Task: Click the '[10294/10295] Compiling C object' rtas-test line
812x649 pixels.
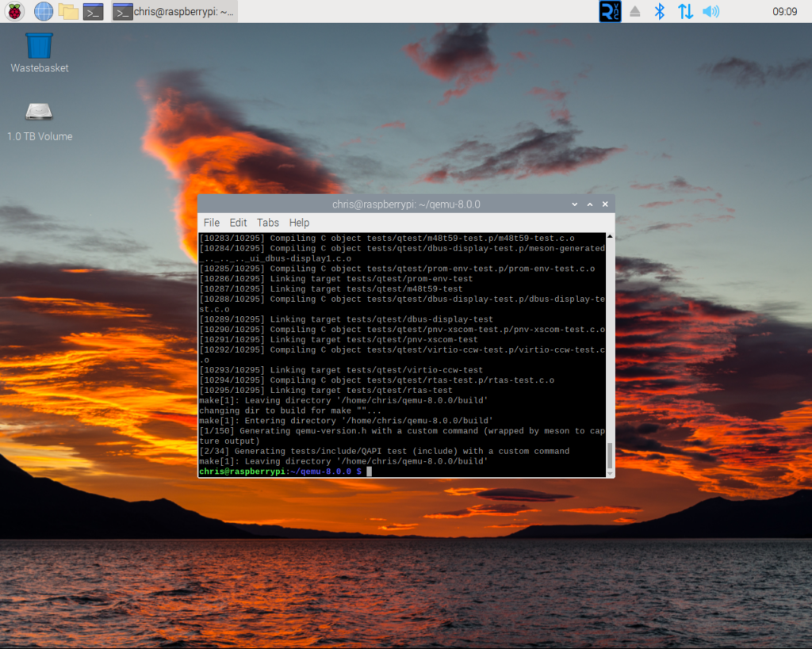Action: click(377, 380)
